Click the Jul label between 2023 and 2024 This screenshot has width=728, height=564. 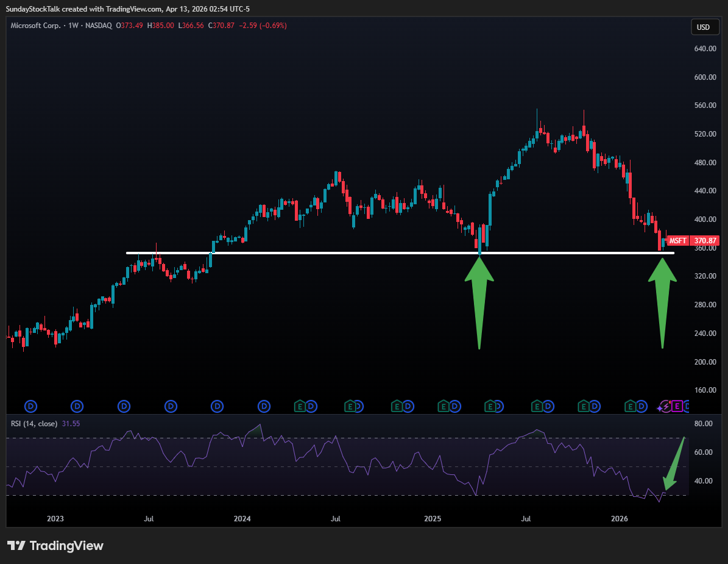click(149, 518)
